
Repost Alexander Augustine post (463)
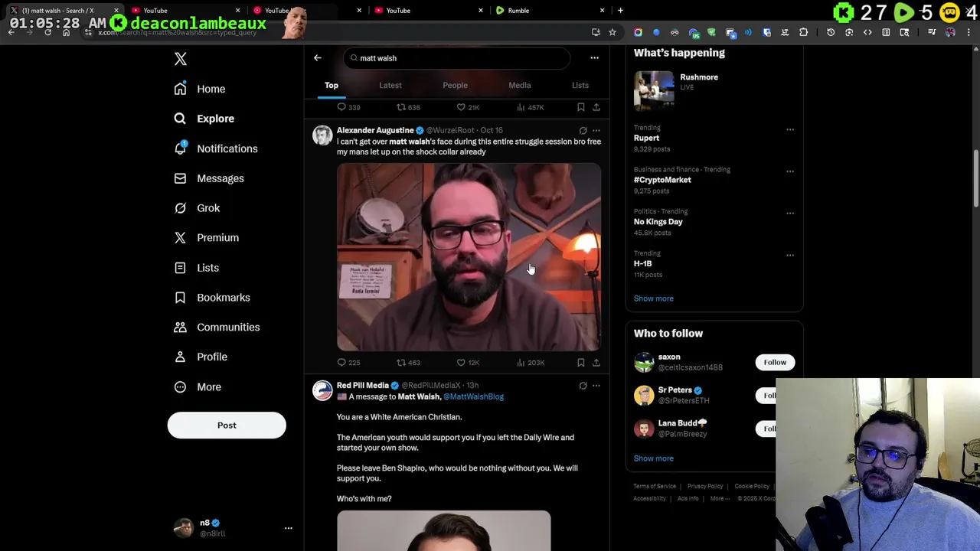pyautogui.click(x=408, y=363)
